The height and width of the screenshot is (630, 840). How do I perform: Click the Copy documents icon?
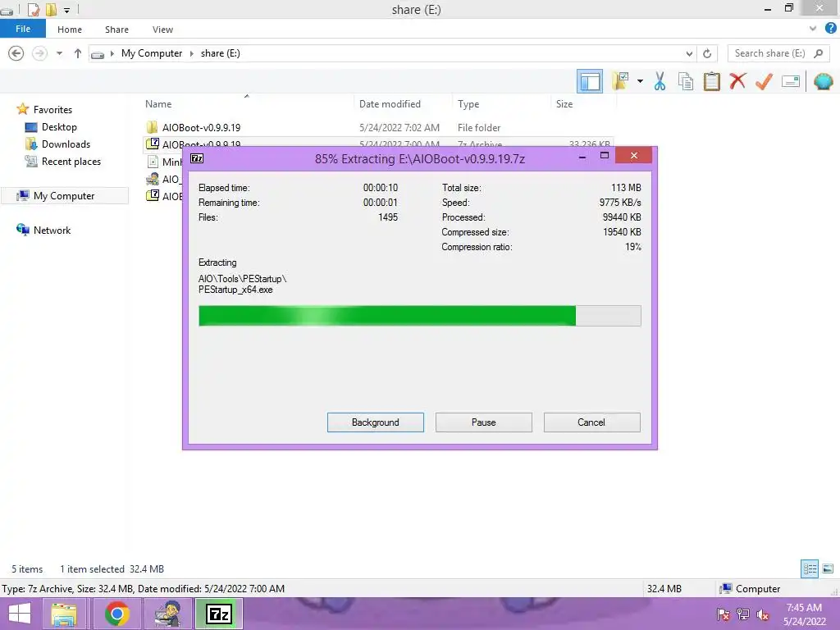[x=685, y=81]
